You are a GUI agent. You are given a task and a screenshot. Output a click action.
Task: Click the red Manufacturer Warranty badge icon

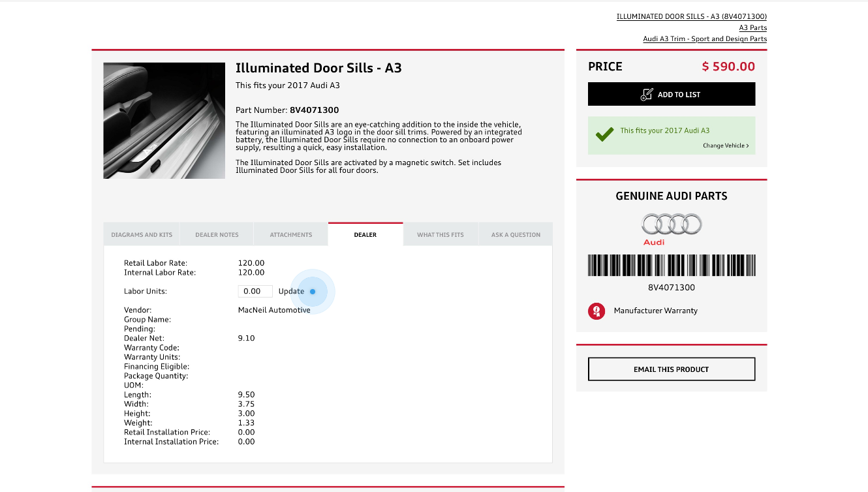pos(597,311)
